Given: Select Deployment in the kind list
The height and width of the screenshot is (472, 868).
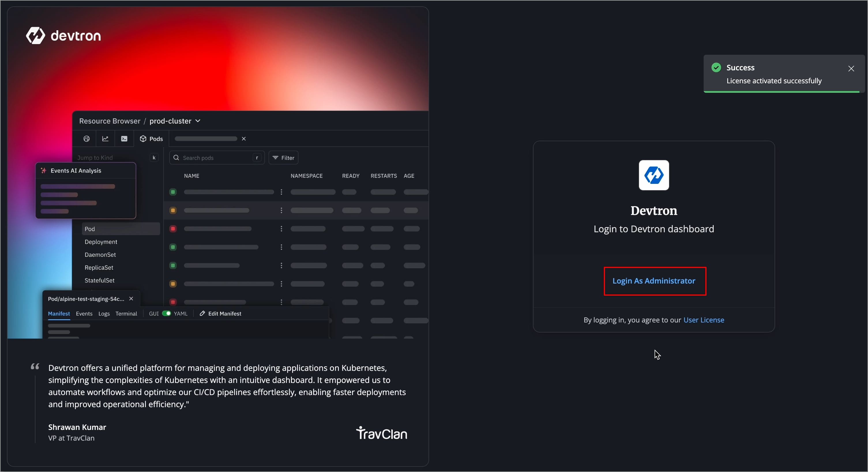Looking at the screenshot, I should [x=101, y=242].
